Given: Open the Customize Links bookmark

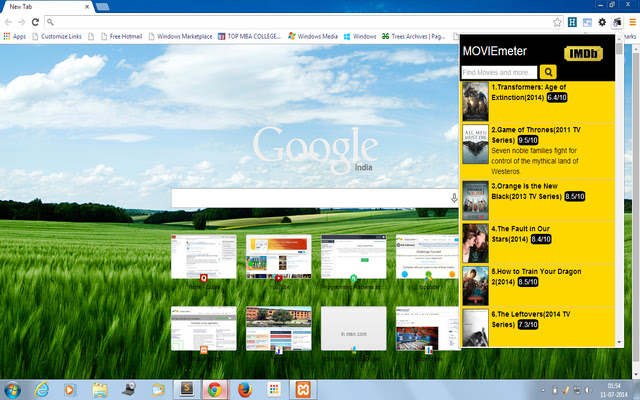Looking at the screenshot, I should [x=56, y=36].
